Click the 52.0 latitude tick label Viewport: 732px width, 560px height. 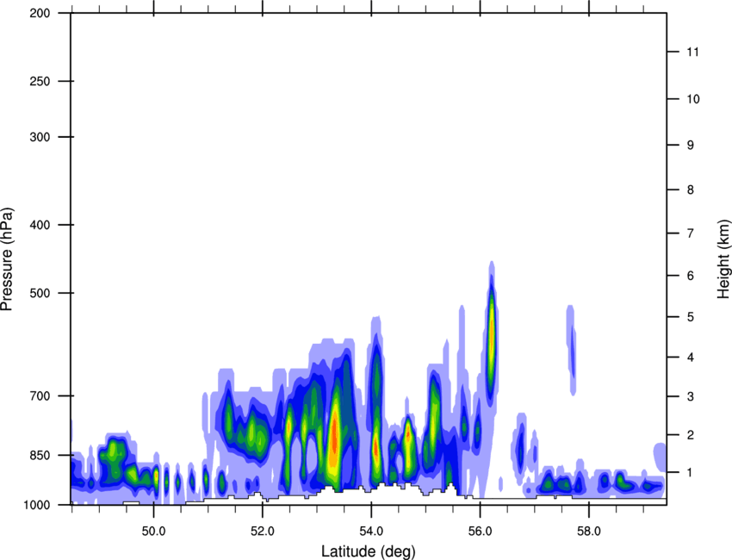coord(263,531)
